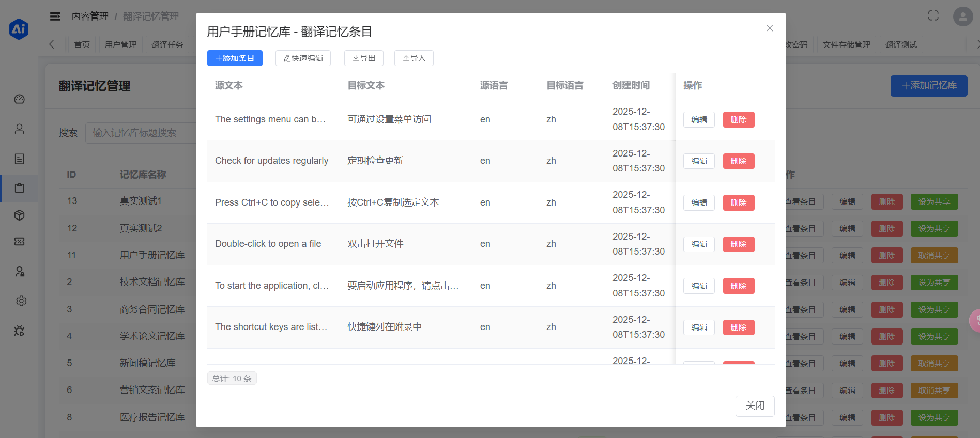980x438 pixels.
Task: Delete the 'Double-click to open a file' entry
Action: coord(739,244)
